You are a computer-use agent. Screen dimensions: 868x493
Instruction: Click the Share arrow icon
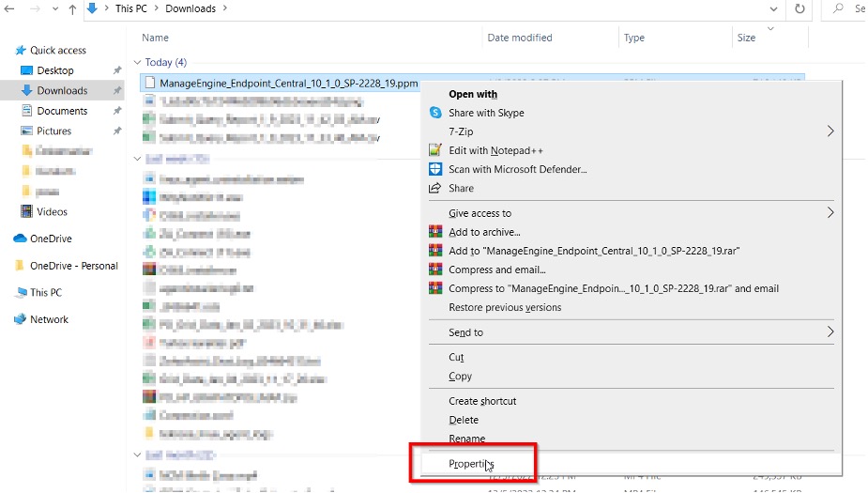tap(435, 188)
